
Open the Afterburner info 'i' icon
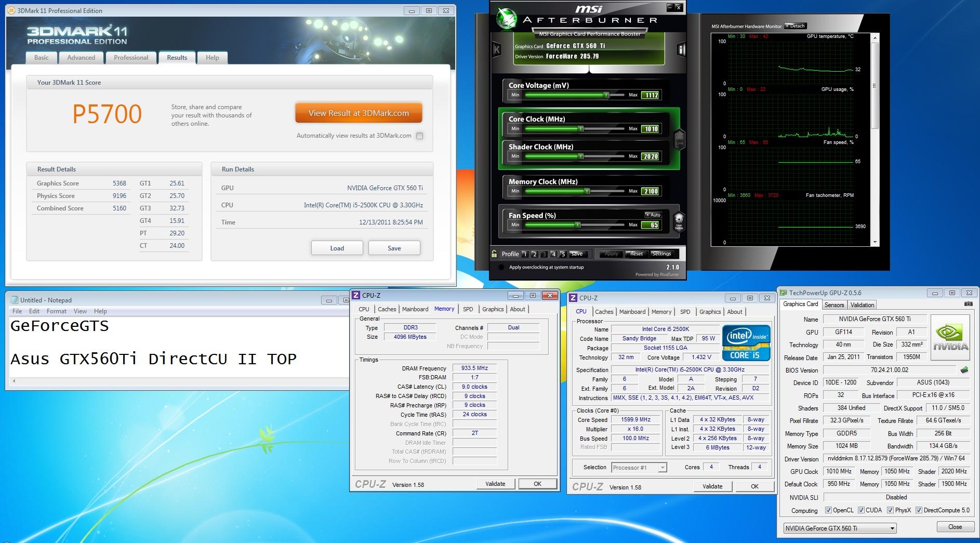click(681, 49)
